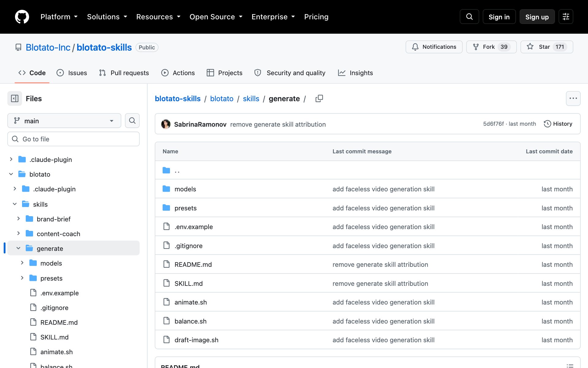The width and height of the screenshot is (588, 368).
Task: Click SabrinaRamonov's avatar image
Action: [x=166, y=124]
